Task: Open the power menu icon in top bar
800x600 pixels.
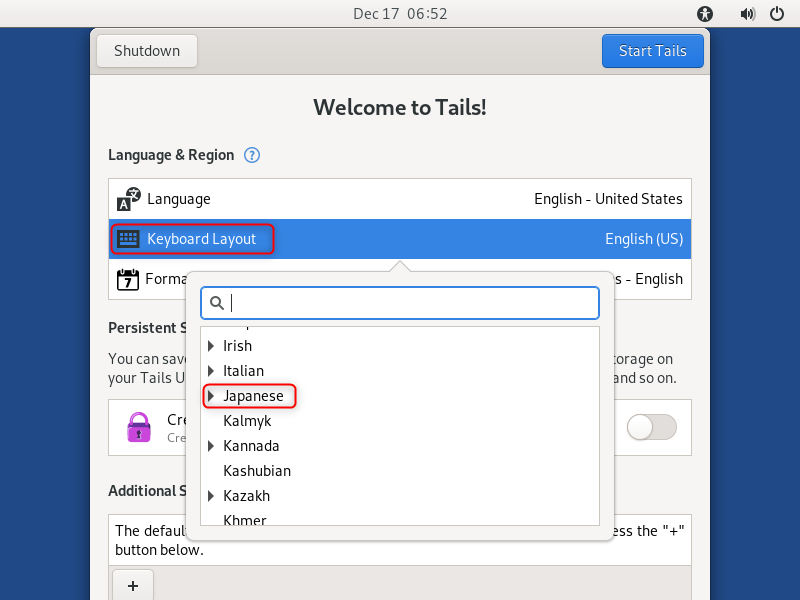Action: (777, 14)
